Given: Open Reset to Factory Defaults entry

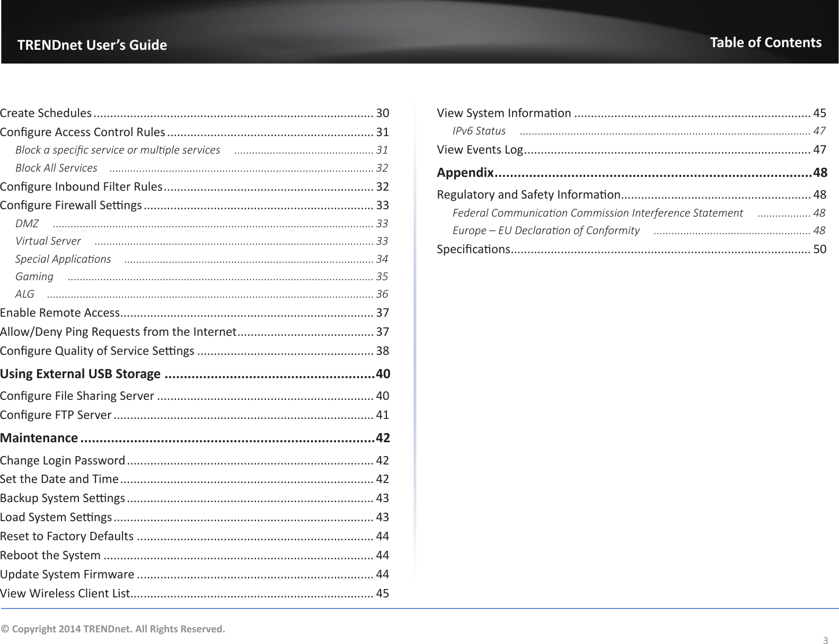Looking at the screenshot, I should (195, 536).
